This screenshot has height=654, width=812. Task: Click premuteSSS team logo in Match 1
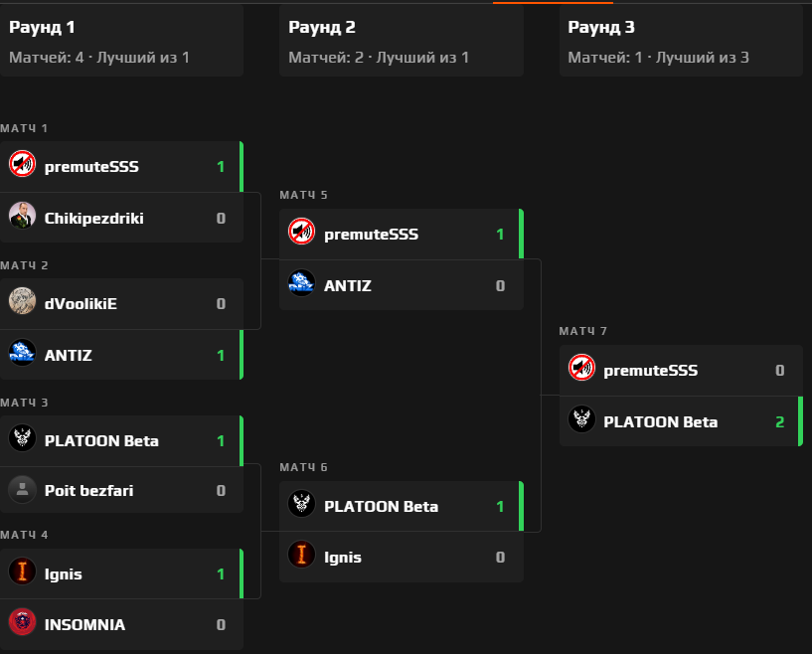(23, 165)
